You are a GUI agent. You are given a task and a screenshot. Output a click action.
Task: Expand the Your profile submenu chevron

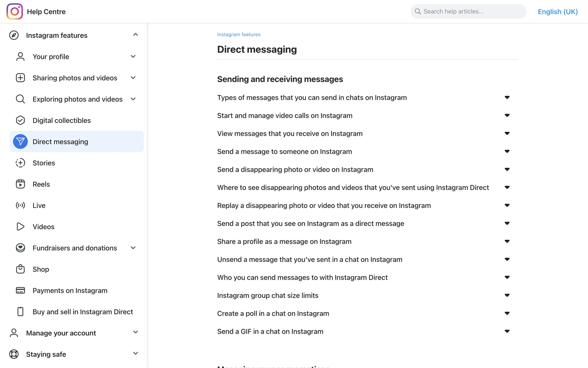click(x=133, y=56)
